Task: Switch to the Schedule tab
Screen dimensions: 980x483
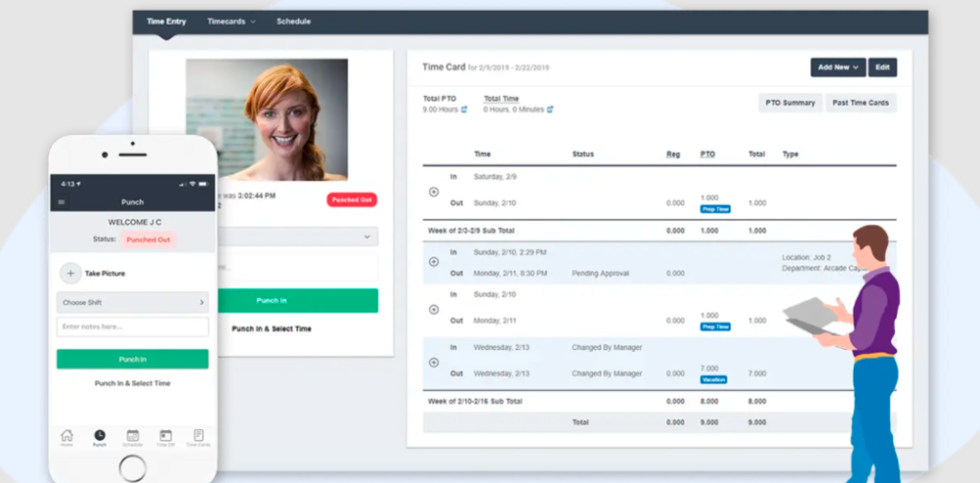Action: coord(293,21)
